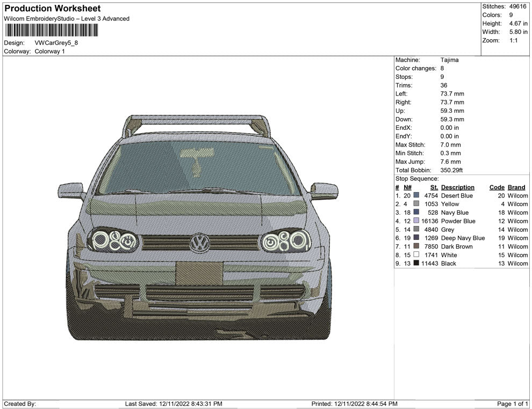
Task: Click the Black thread color swatch
Action: [x=416, y=263]
